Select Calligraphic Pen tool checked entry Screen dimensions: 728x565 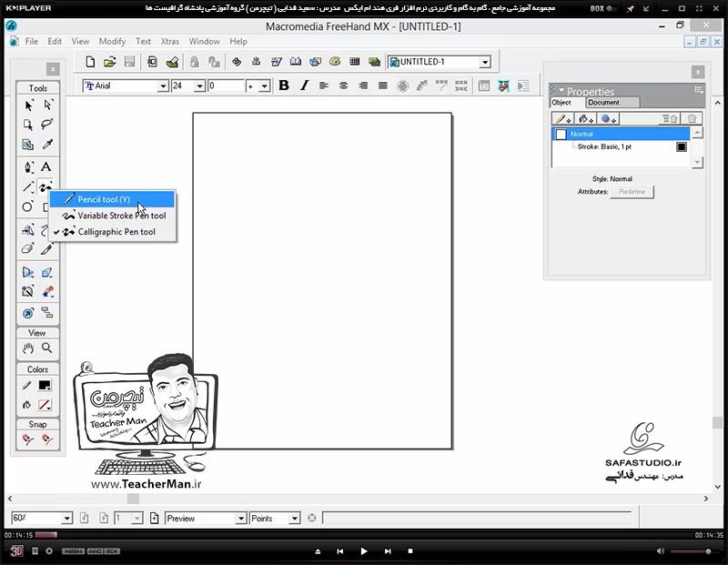pos(112,232)
